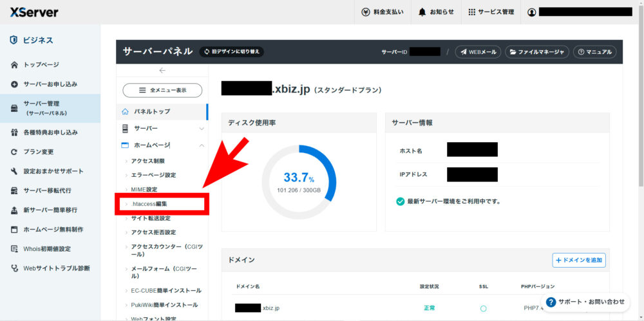Open アクセスカウンター（CGIツール） item
Screen dimensions: 644x321
tap(166, 250)
